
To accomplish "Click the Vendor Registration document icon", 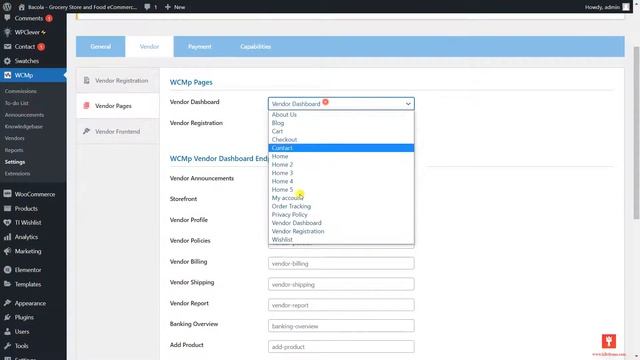I will [x=87, y=80].
